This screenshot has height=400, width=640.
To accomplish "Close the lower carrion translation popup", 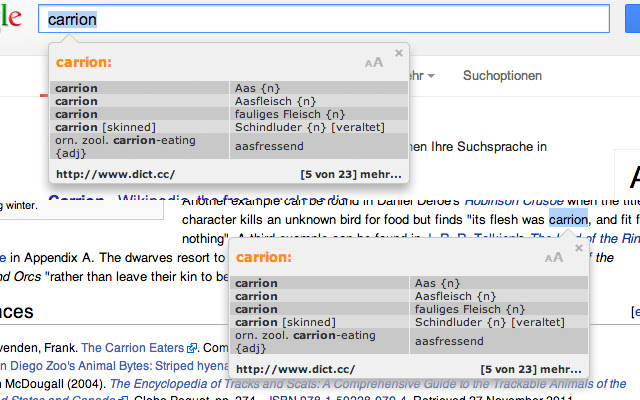I will (578, 248).
